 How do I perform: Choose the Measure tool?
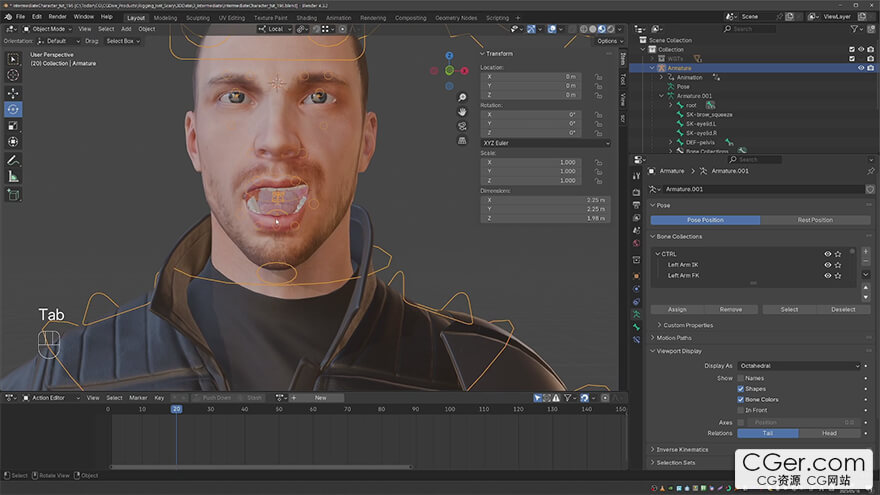click(13, 176)
